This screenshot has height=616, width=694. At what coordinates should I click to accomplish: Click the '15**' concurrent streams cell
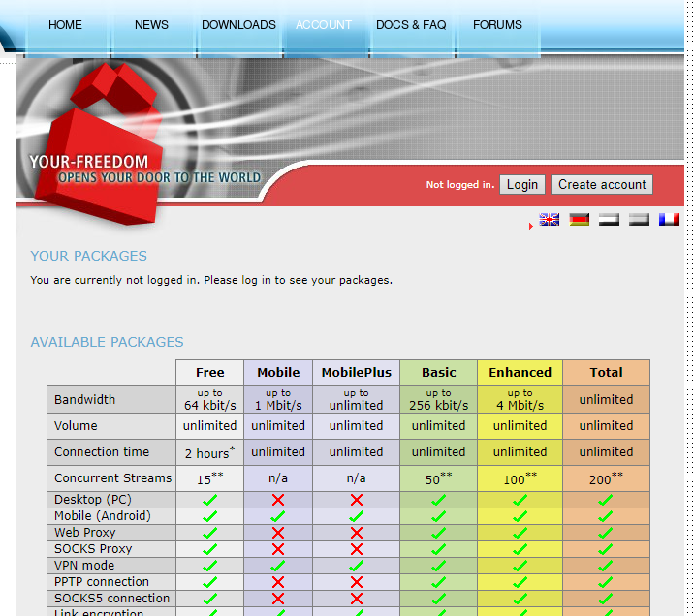pos(209,478)
